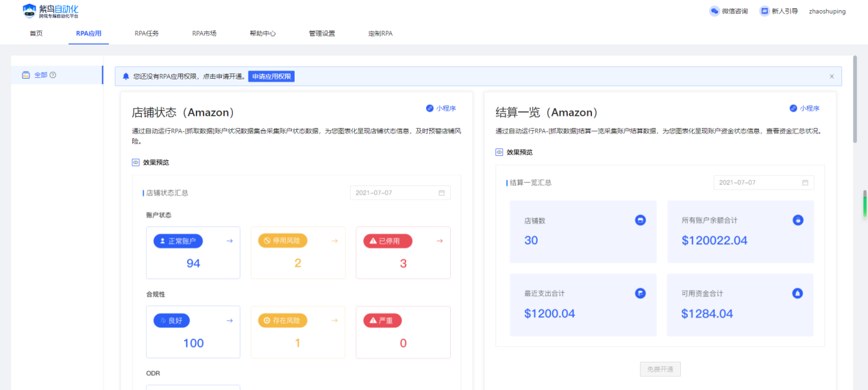Click 已停用 badge
The height and width of the screenshot is (390, 868).
click(388, 241)
